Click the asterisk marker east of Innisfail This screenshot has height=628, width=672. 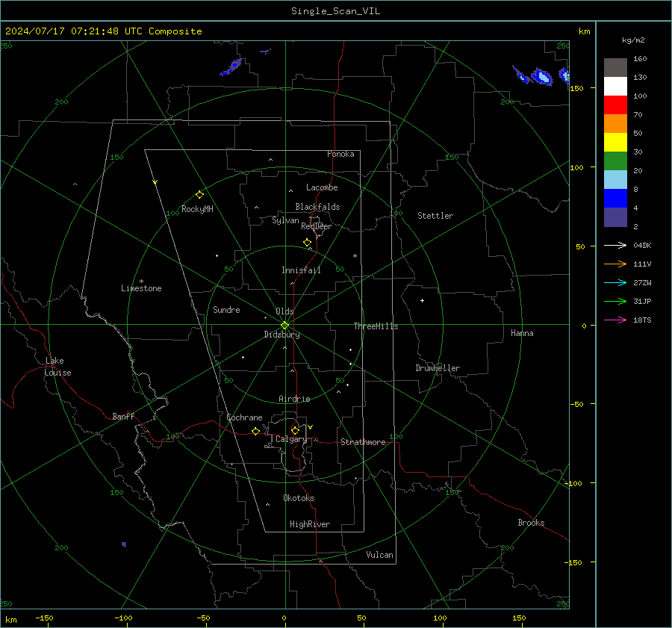tap(355, 256)
